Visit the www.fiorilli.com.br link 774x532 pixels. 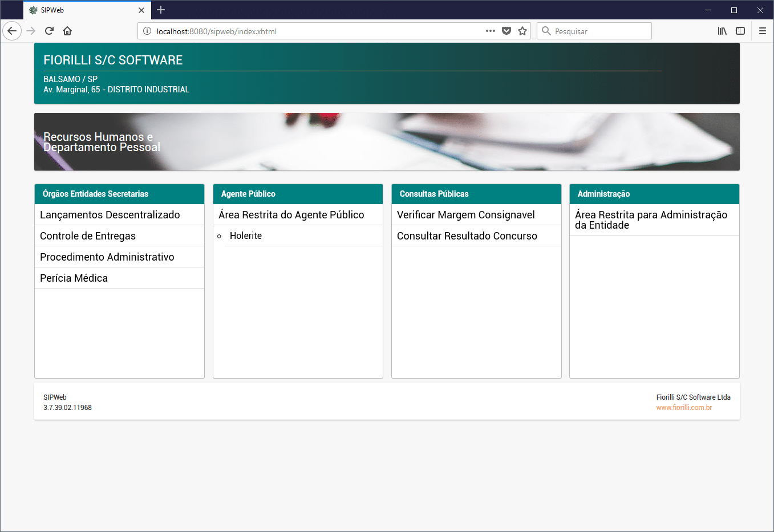[x=684, y=408]
